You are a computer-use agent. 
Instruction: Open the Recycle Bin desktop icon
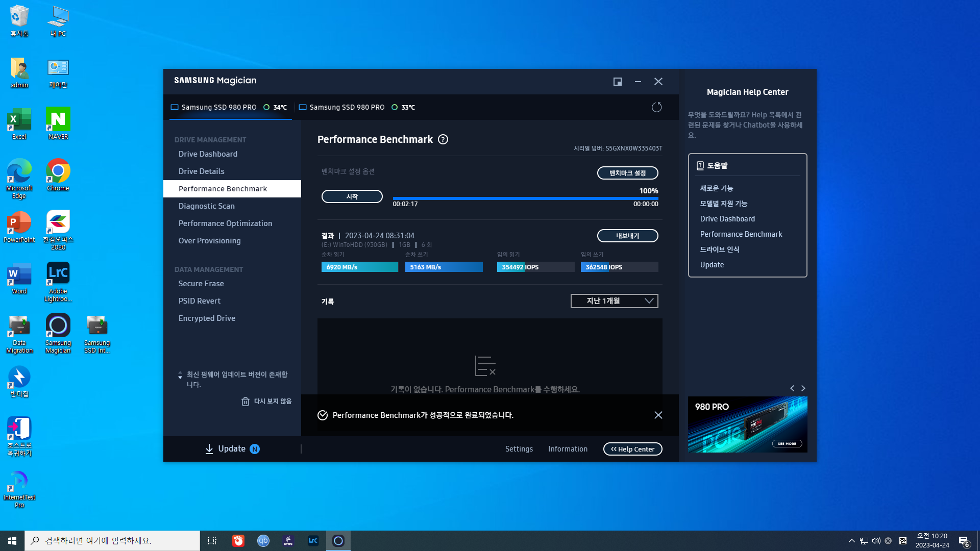pos(19,21)
